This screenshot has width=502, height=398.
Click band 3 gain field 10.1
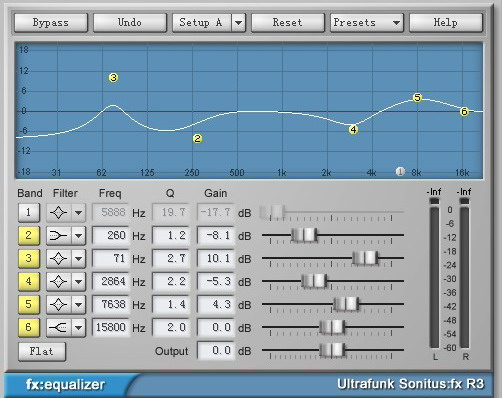point(216,259)
